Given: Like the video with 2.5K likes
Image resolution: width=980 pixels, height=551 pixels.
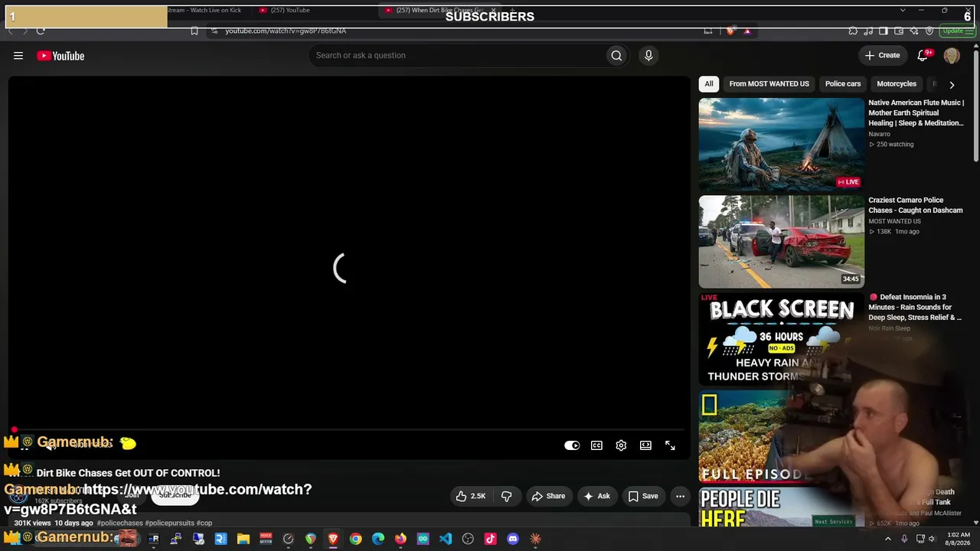Looking at the screenshot, I should coord(471,496).
